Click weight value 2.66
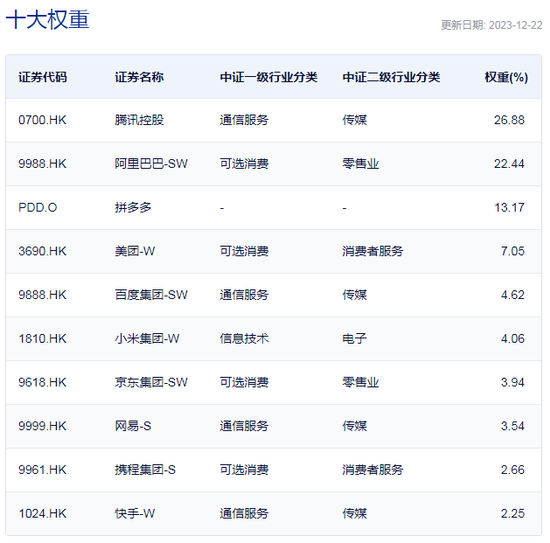The height and width of the screenshot is (543, 550). pos(513,470)
